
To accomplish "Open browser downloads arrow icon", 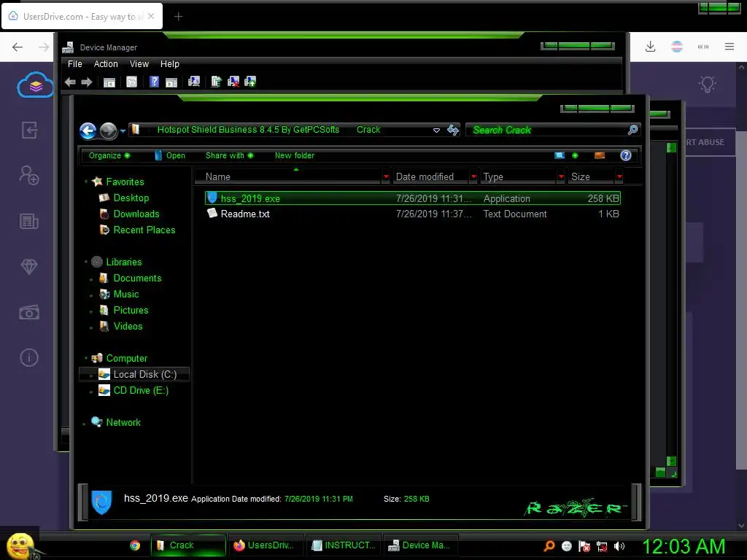I will tap(650, 46).
